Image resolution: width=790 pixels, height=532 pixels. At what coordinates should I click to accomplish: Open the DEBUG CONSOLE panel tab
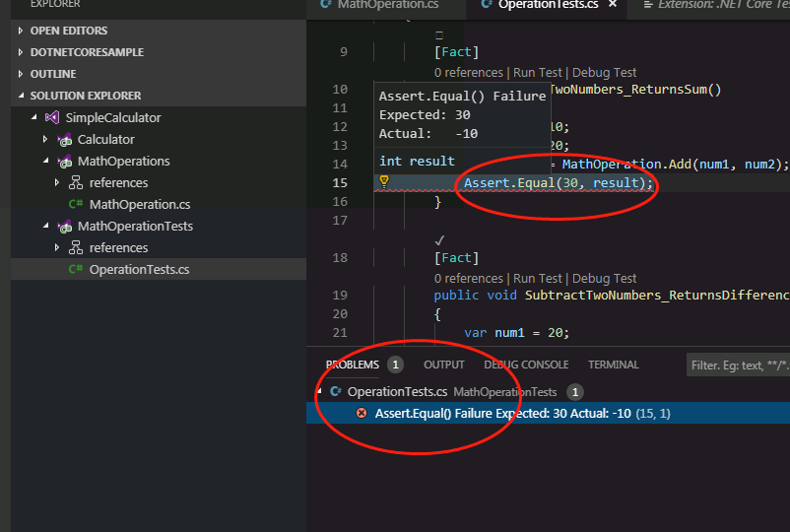(526, 365)
